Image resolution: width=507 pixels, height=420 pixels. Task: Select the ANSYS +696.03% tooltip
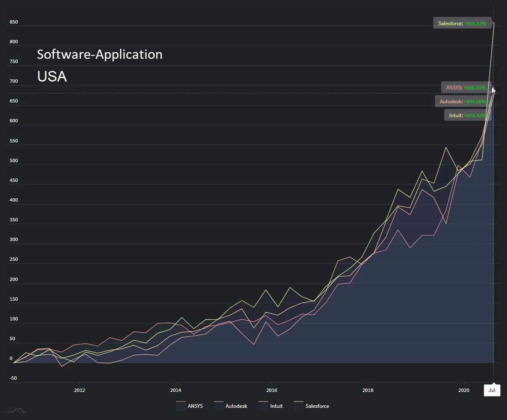[x=466, y=88]
